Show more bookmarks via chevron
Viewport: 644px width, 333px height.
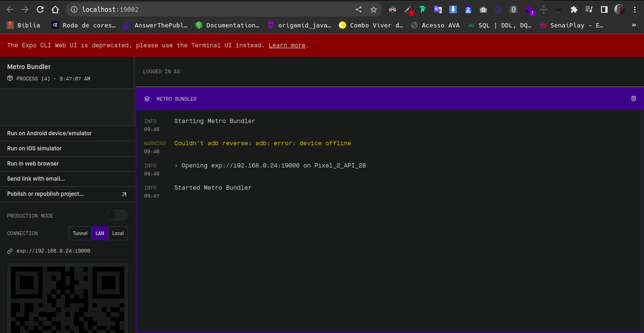(634, 25)
